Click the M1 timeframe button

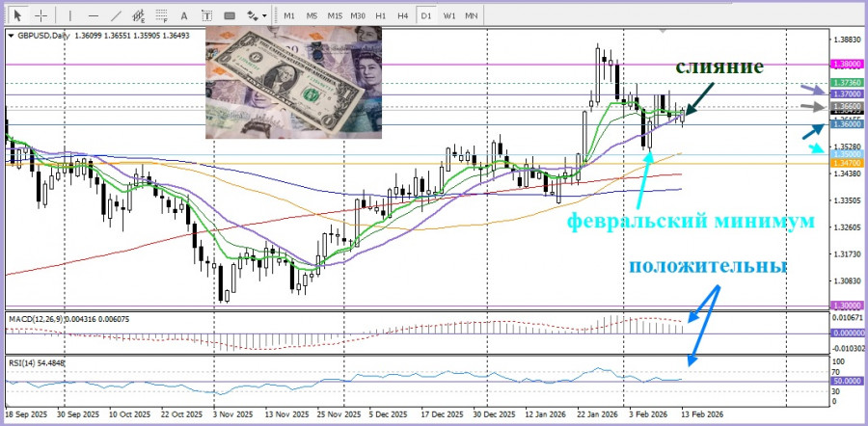(289, 15)
